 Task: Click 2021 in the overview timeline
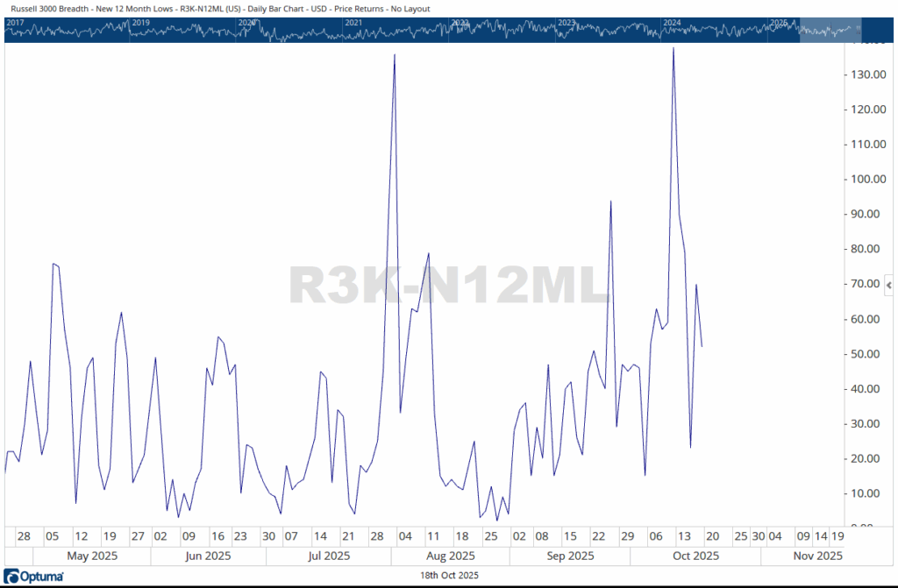353,22
